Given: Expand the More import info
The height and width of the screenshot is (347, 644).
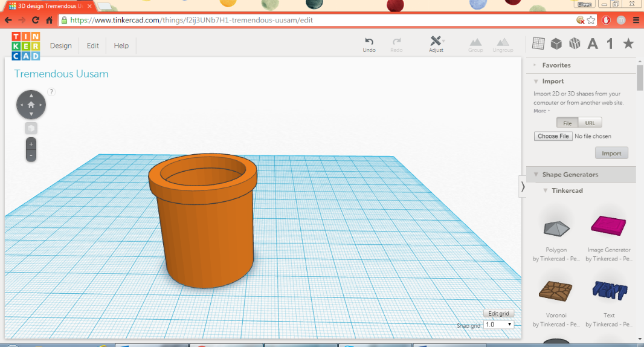Looking at the screenshot, I should coord(541,111).
